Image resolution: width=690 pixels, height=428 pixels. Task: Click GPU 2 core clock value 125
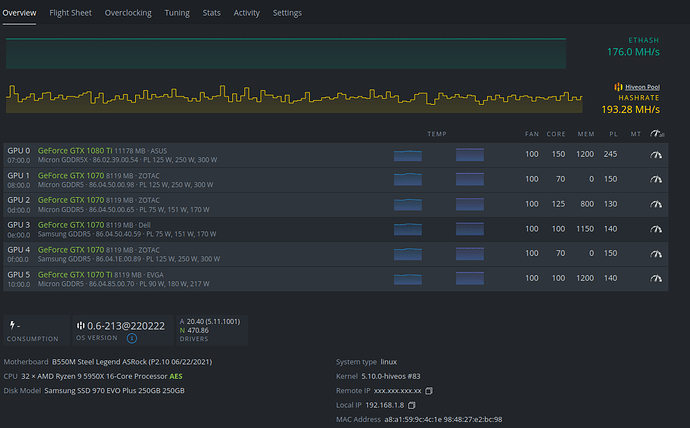[558, 204]
